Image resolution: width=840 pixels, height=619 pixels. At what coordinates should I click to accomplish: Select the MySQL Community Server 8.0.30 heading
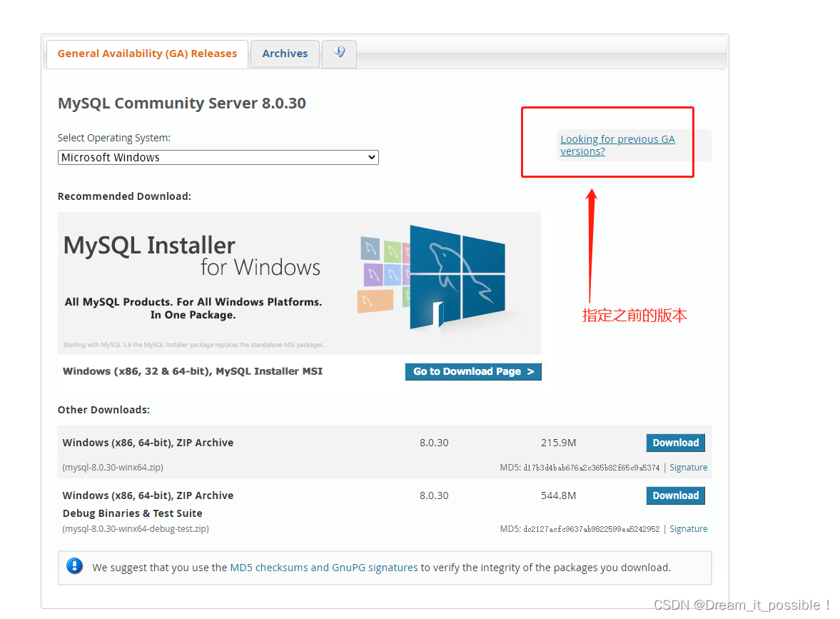tap(181, 103)
